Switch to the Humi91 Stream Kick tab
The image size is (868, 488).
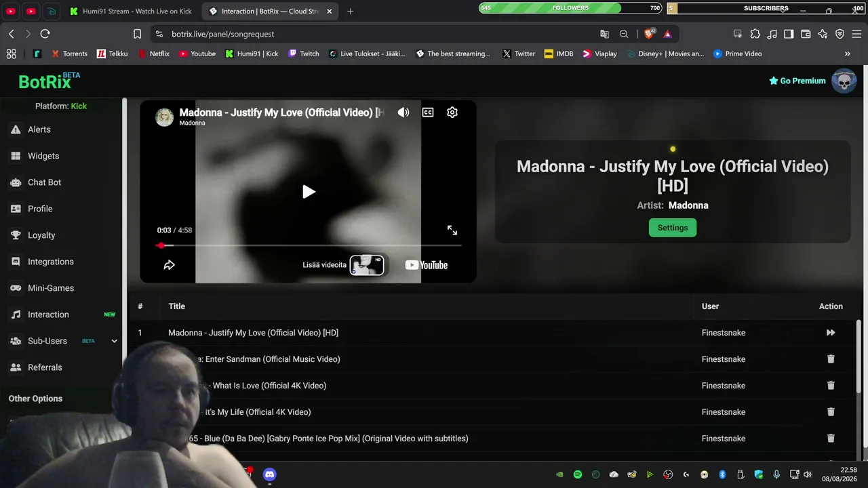pyautogui.click(x=132, y=11)
